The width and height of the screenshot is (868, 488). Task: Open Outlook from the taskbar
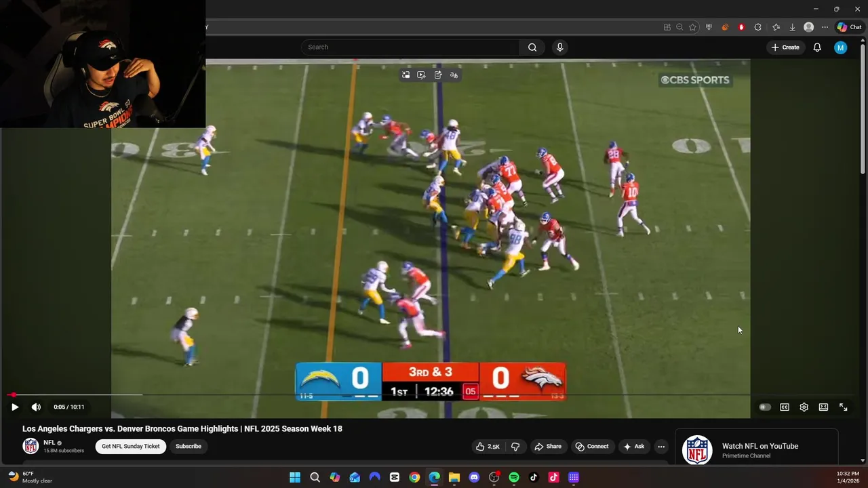click(355, 477)
